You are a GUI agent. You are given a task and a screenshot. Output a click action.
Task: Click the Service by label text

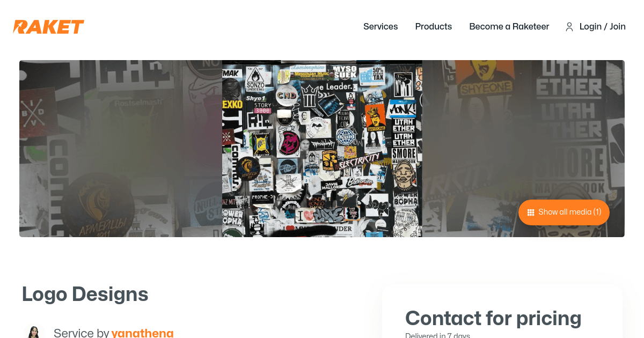coord(81,333)
